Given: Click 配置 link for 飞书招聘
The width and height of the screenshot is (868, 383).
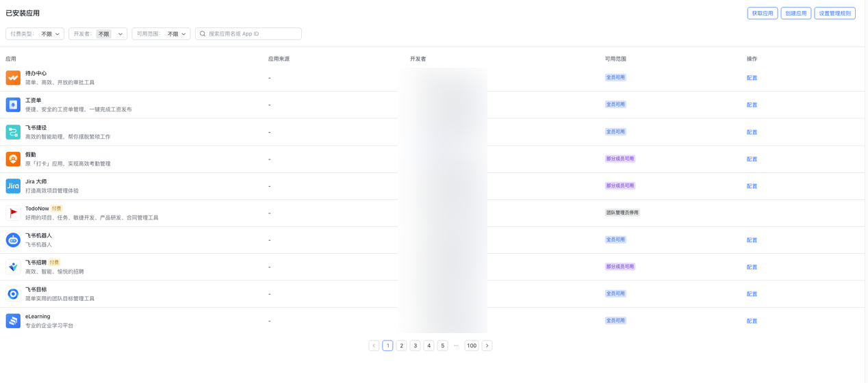Looking at the screenshot, I should (x=752, y=267).
